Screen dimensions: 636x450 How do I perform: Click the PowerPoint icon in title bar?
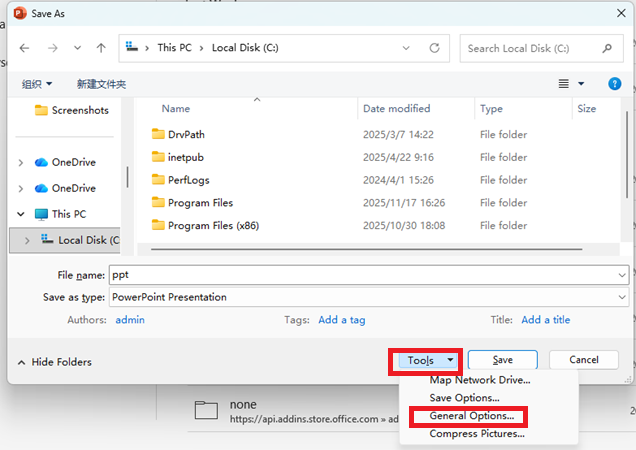(x=19, y=13)
